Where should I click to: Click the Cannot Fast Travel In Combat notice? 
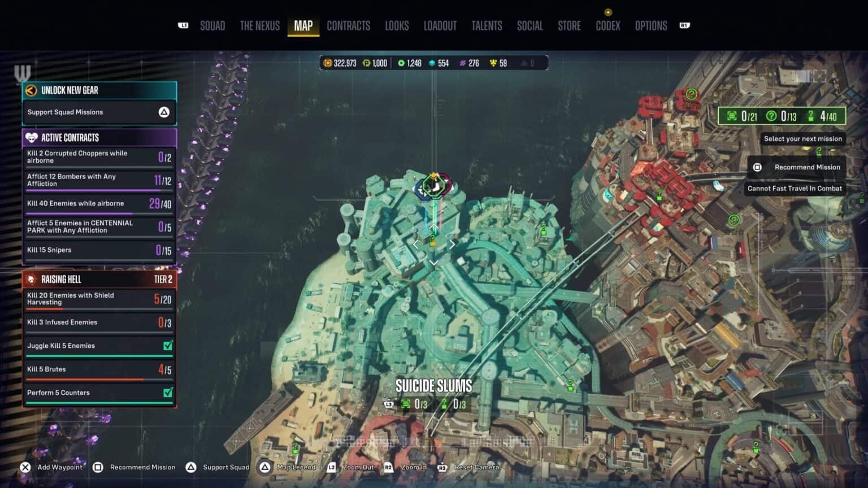tap(795, 189)
